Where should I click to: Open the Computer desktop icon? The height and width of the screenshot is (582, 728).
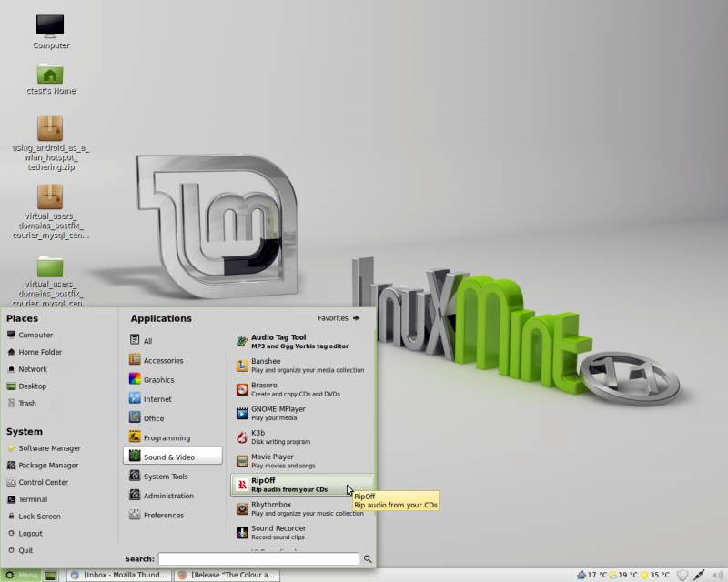coord(50,29)
